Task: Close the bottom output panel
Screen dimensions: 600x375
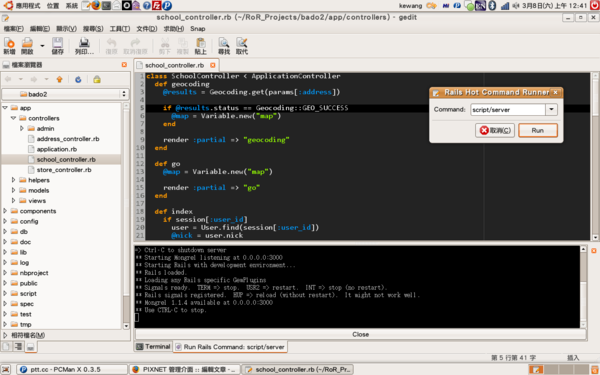Action: [594, 251]
